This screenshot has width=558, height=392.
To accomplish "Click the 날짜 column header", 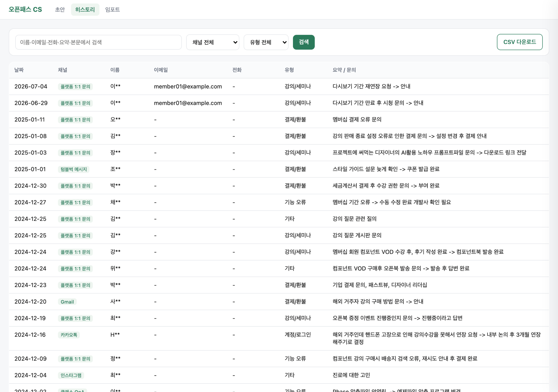I will click(19, 70).
